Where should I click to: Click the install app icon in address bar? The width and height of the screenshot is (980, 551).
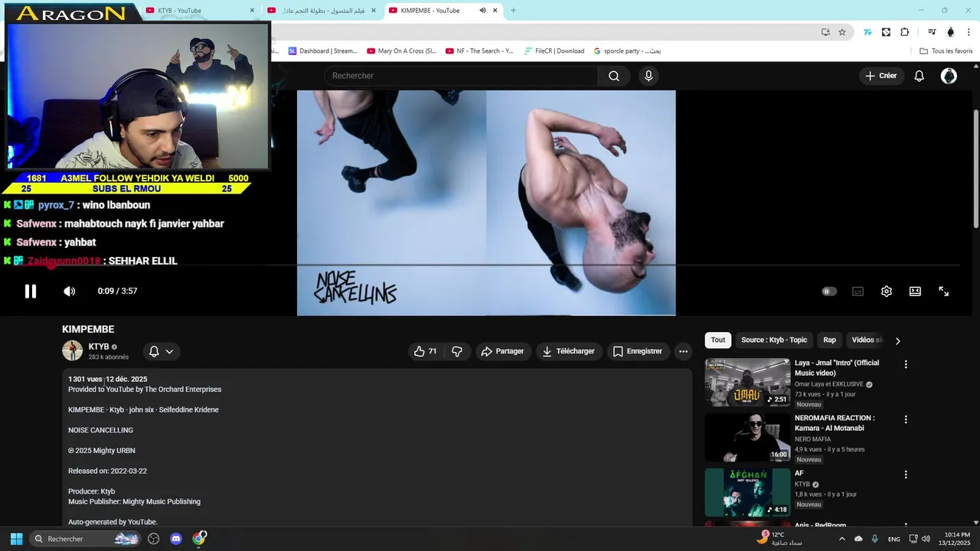click(825, 32)
